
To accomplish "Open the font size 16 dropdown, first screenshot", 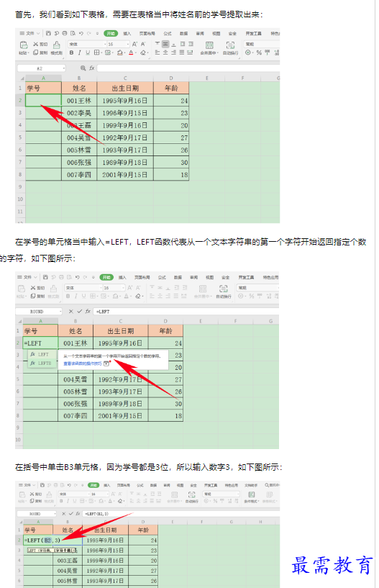I will 127,44.
